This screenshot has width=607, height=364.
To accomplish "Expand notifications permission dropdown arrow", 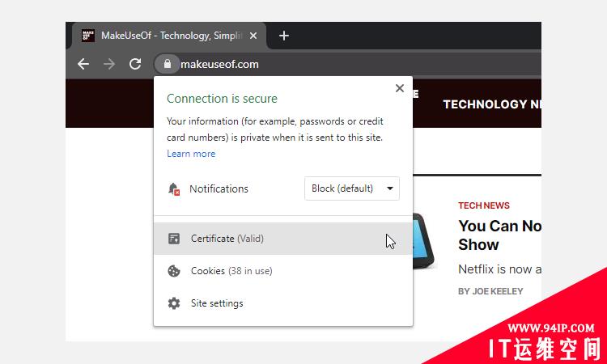I will click(x=390, y=188).
